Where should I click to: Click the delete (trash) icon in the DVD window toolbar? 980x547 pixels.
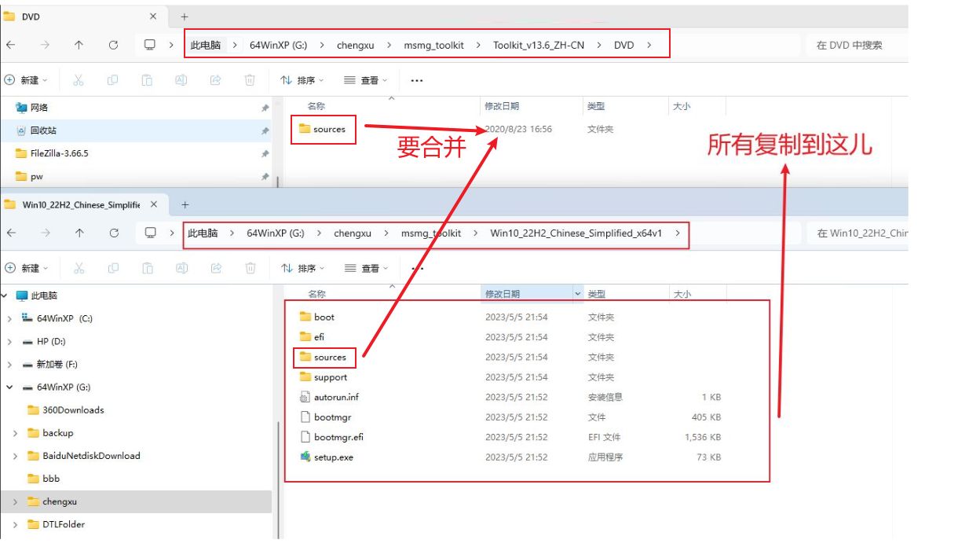(x=250, y=80)
